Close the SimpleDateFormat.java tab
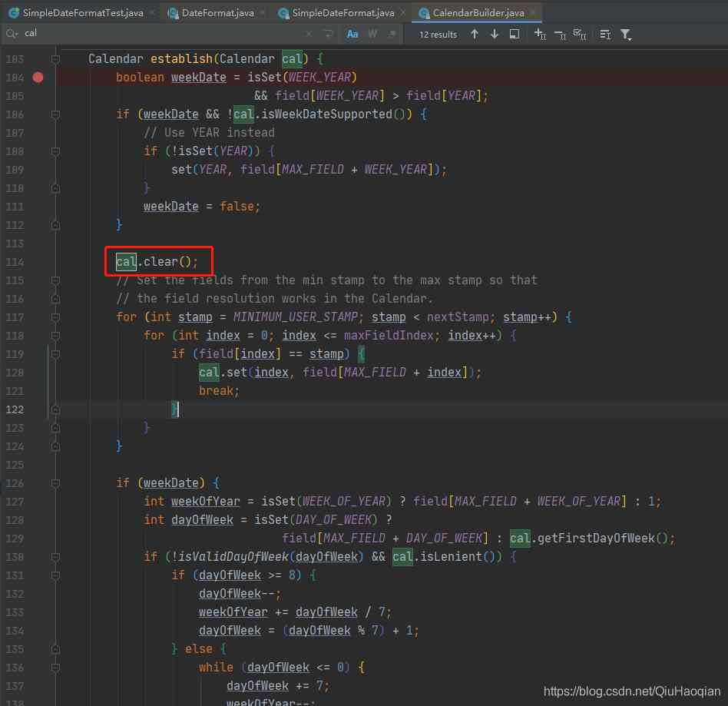The height and width of the screenshot is (706, 728). point(403,13)
